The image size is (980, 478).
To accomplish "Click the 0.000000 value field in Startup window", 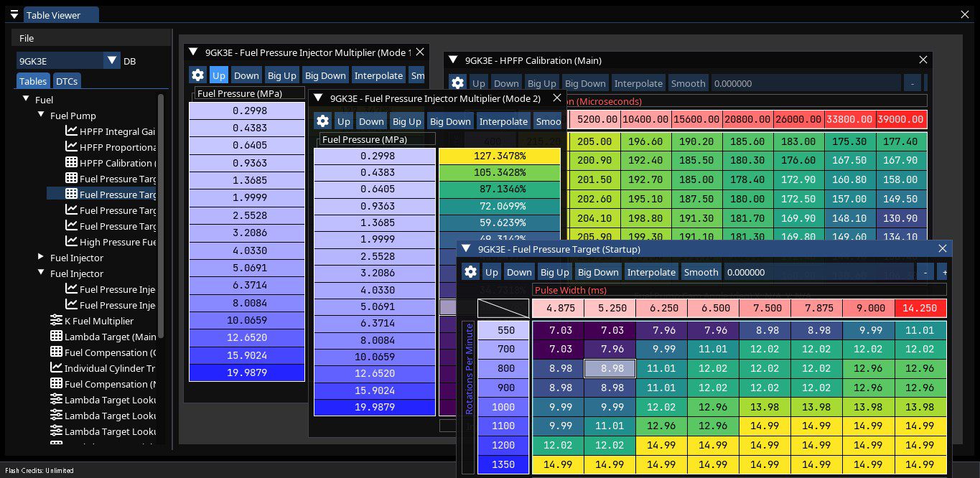I will (818, 272).
